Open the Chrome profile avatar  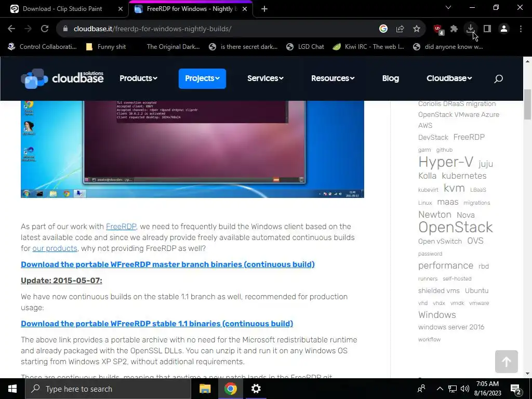click(x=504, y=29)
